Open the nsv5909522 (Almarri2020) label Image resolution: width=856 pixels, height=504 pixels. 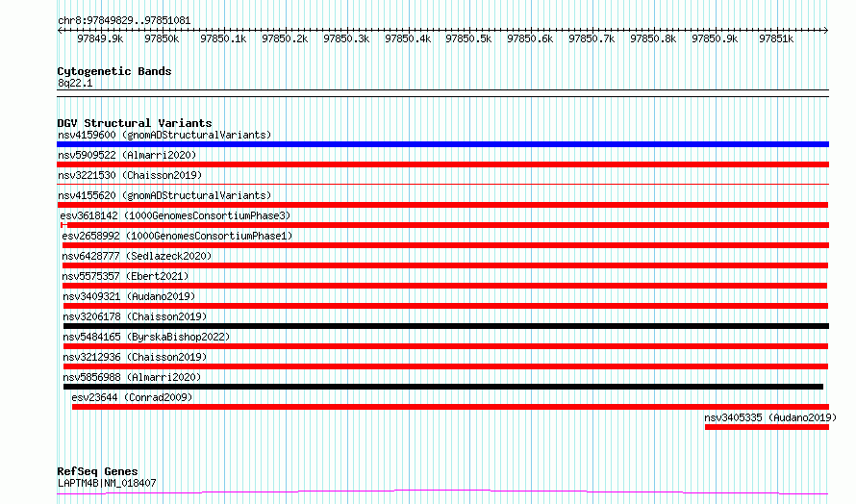(127, 155)
